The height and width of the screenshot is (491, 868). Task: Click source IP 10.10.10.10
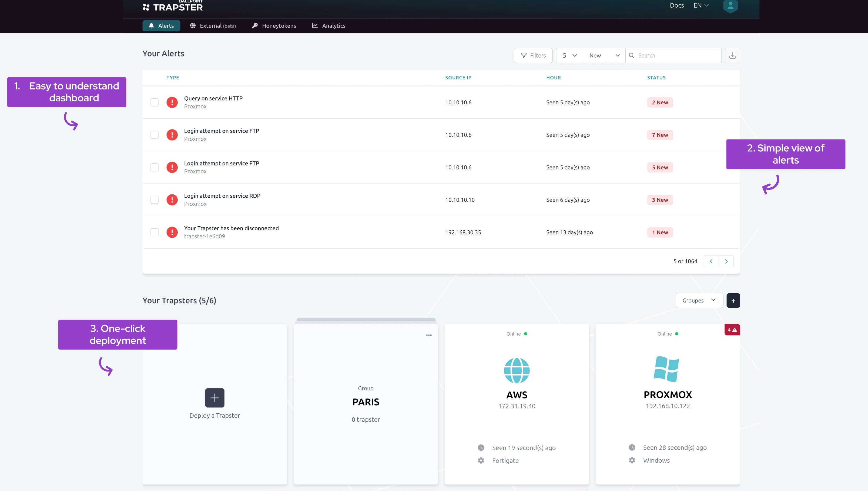tap(460, 200)
